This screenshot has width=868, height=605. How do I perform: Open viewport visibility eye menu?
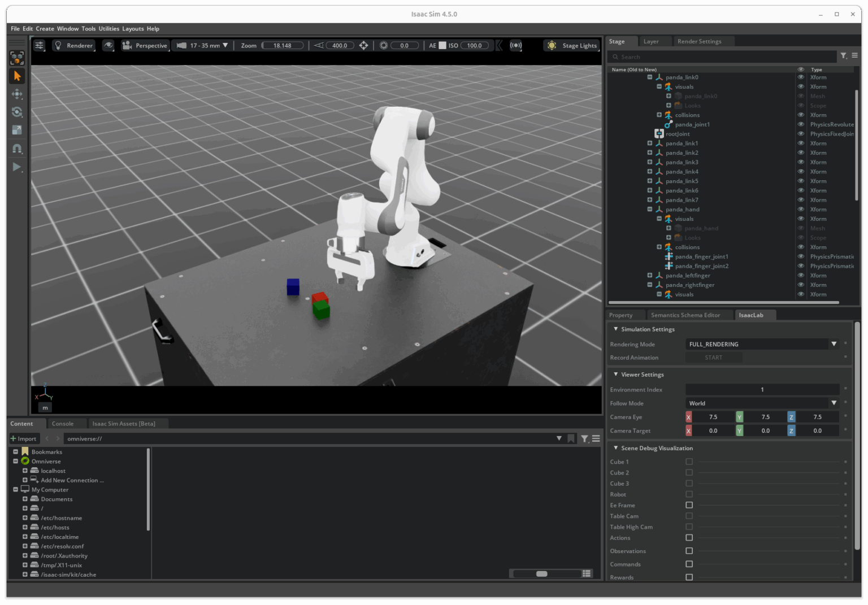[108, 46]
